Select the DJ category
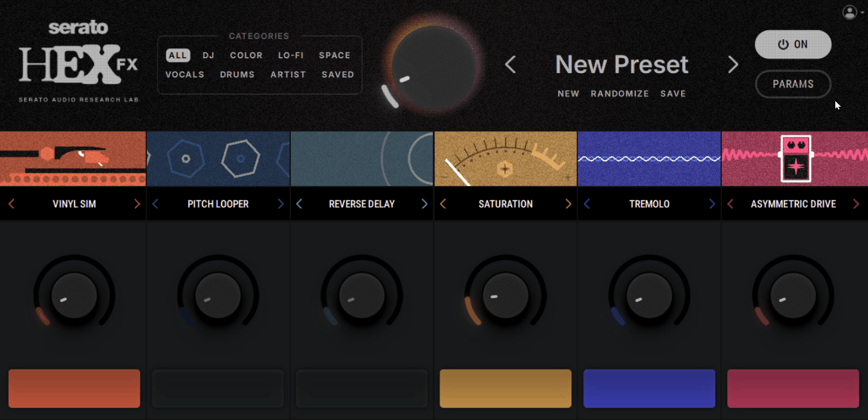Image resolution: width=868 pixels, height=420 pixels. click(x=208, y=55)
